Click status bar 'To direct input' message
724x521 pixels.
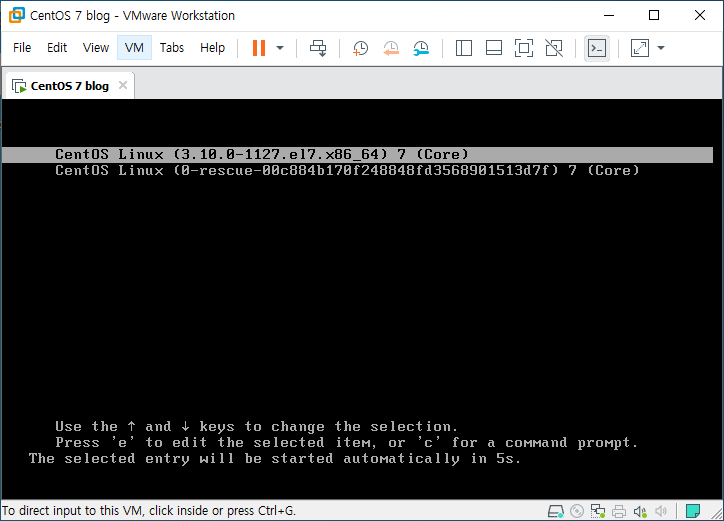point(149,511)
